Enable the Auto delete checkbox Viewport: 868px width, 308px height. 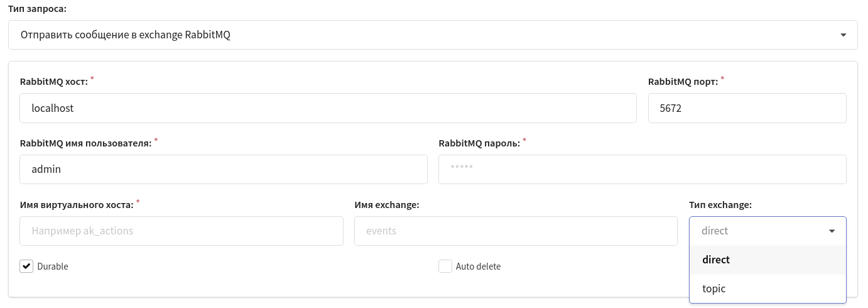tap(445, 266)
